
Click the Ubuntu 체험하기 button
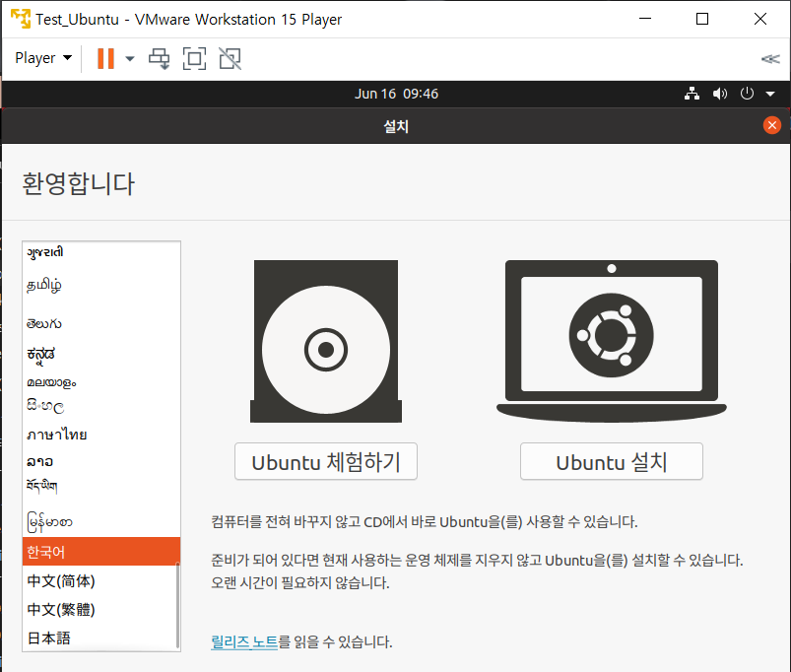326,461
